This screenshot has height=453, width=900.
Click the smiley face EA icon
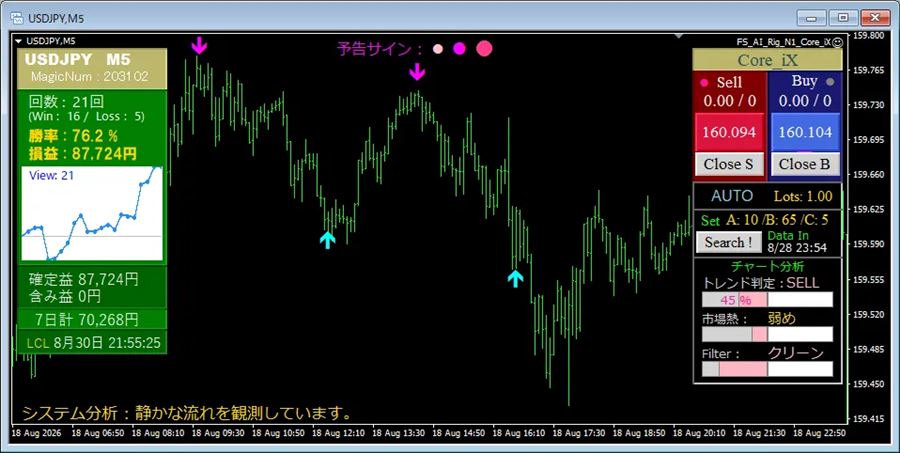tap(837, 42)
